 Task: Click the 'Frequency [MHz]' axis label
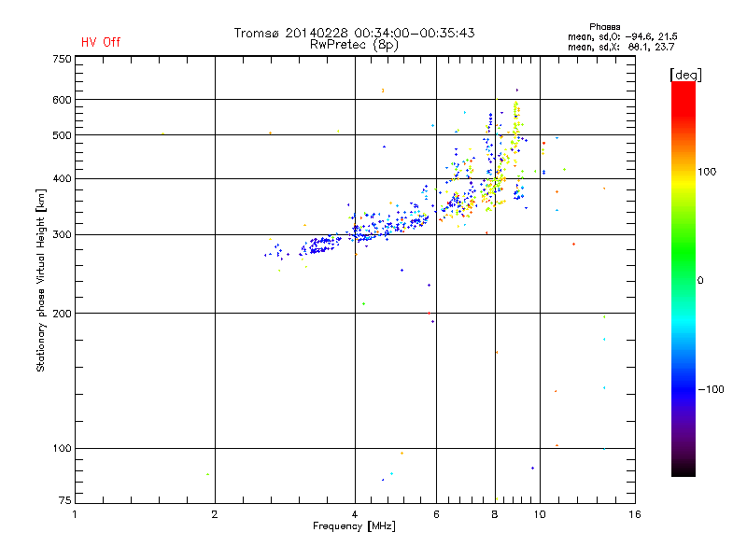pyautogui.click(x=354, y=526)
